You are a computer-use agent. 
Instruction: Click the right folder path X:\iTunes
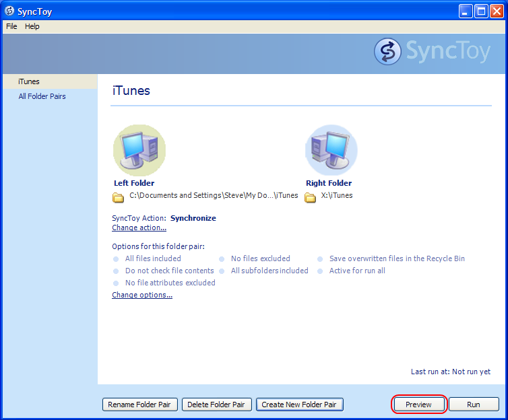click(x=337, y=195)
